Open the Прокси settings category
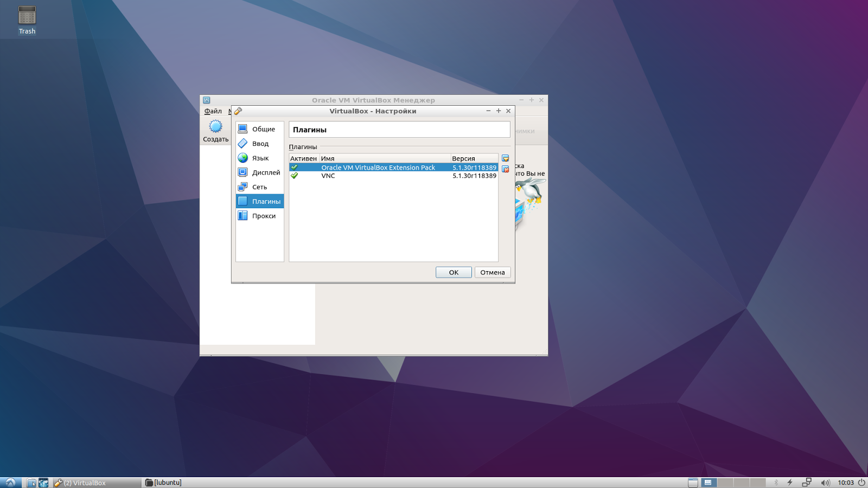This screenshot has height=488, width=868. (x=260, y=216)
